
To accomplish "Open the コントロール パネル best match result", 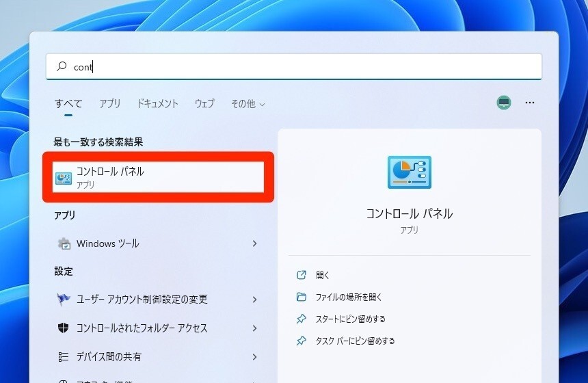I will tap(158, 177).
